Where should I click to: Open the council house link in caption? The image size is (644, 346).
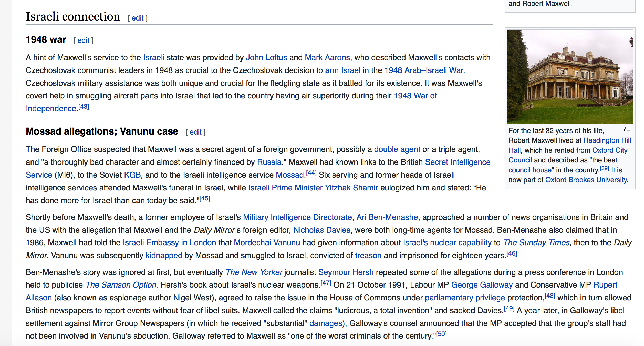[530, 170]
